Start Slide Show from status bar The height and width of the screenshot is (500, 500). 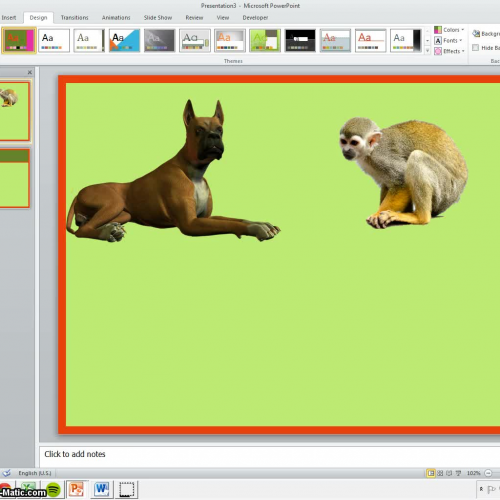(x=458, y=473)
